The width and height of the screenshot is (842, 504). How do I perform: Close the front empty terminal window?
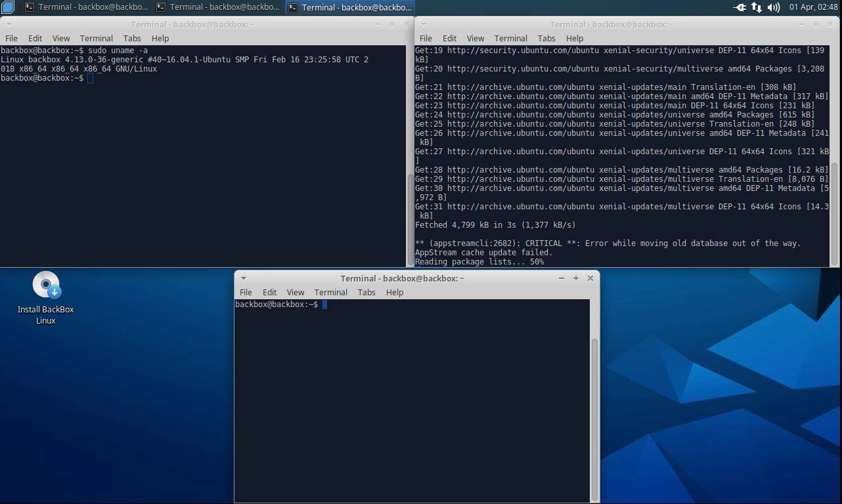[590, 278]
